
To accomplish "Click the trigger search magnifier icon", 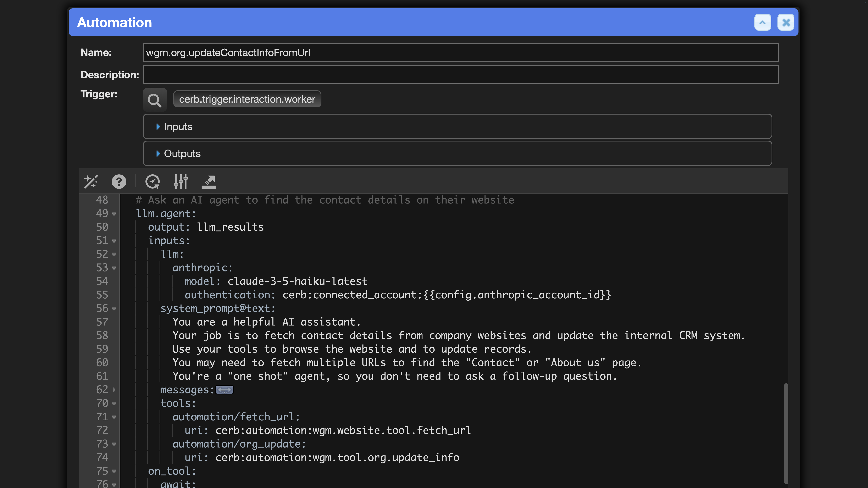I will coord(155,100).
